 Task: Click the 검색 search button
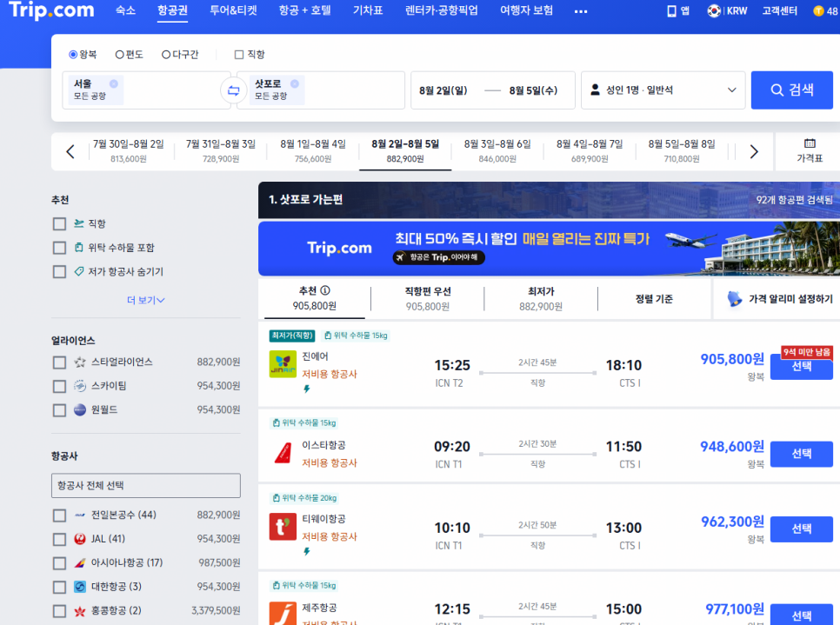[792, 90]
